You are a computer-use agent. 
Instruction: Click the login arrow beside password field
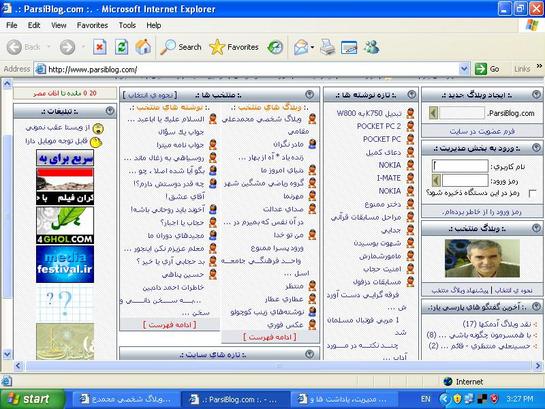point(436,180)
